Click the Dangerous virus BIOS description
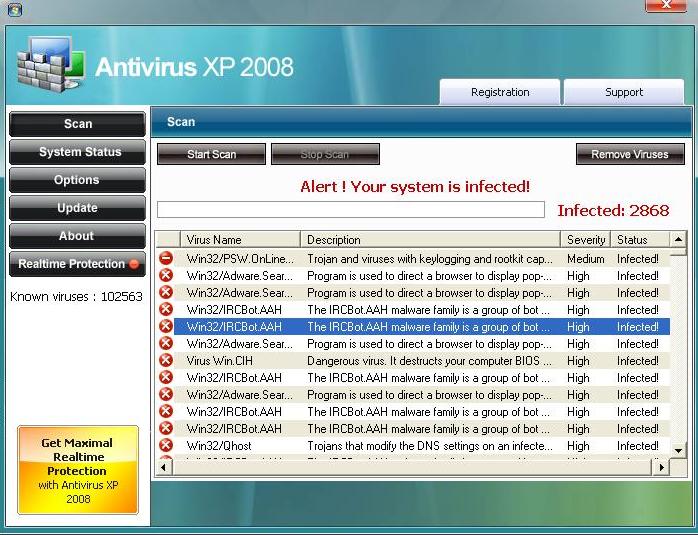The image size is (698, 535). tap(429, 361)
